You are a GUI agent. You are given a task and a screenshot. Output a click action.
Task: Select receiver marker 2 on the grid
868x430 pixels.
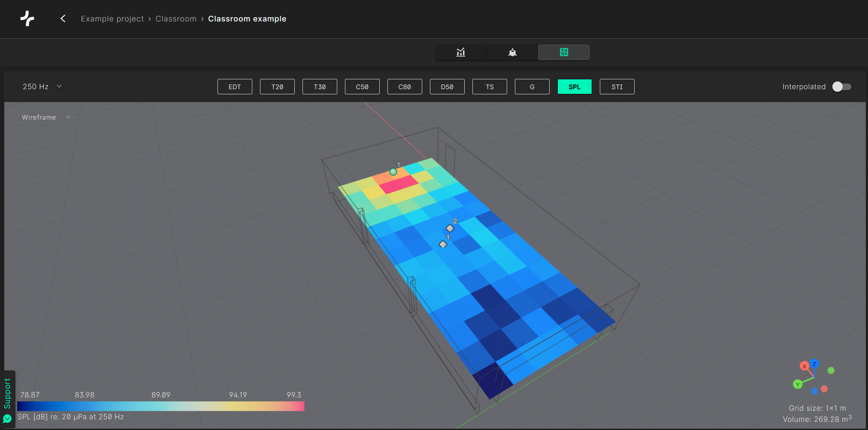tap(450, 228)
